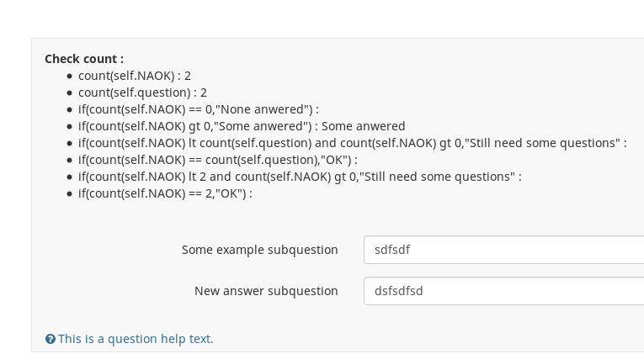Click the bullet before the first count(self.NAOK) line

coord(70,76)
